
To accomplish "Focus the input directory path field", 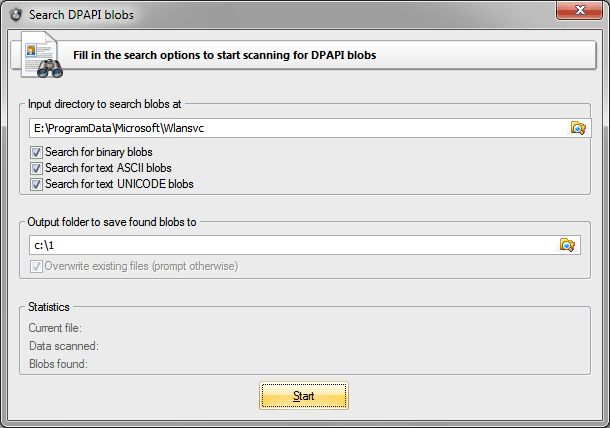I will (x=299, y=128).
